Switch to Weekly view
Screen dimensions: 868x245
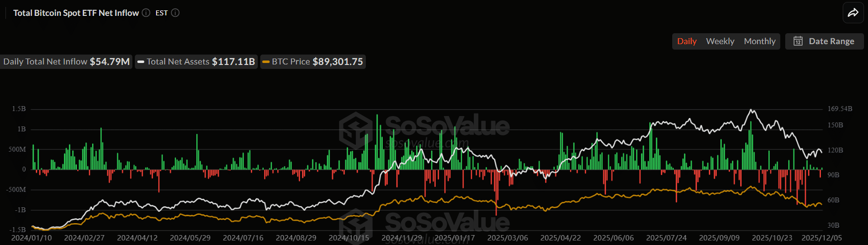pyautogui.click(x=720, y=41)
